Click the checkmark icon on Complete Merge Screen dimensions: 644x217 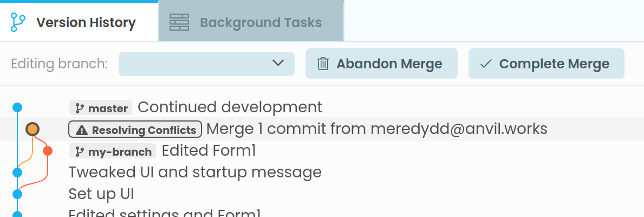tap(486, 64)
